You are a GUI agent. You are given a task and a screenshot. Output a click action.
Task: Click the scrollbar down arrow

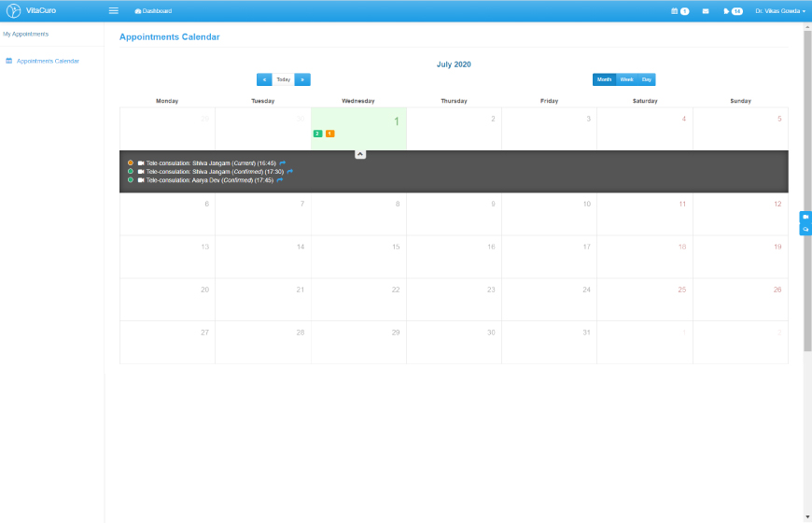(807, 517)
